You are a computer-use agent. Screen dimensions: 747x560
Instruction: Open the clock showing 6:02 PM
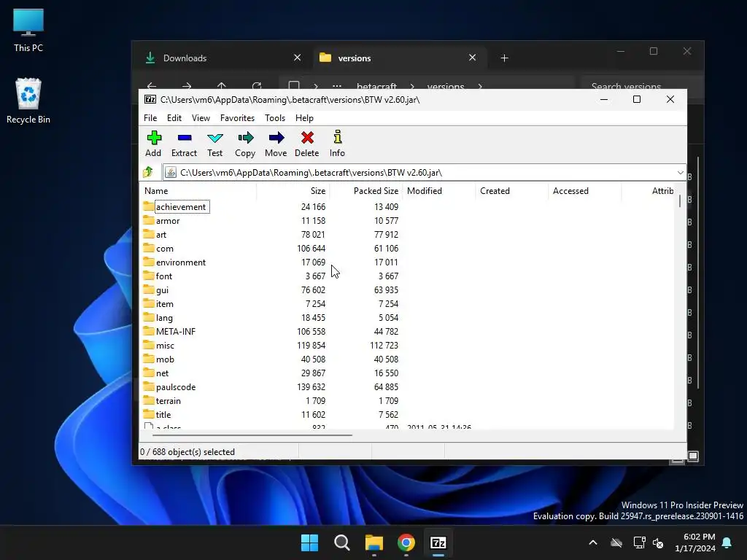[x=695, y=542]
